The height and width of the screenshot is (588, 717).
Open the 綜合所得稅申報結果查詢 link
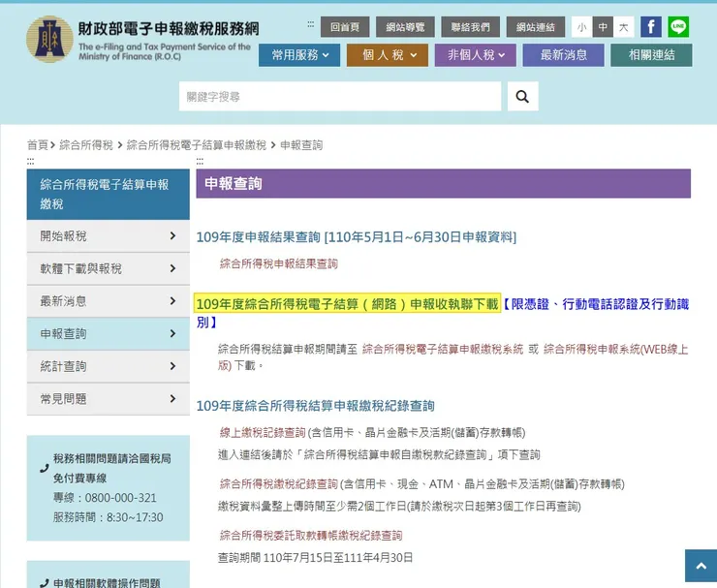point(278,263)
